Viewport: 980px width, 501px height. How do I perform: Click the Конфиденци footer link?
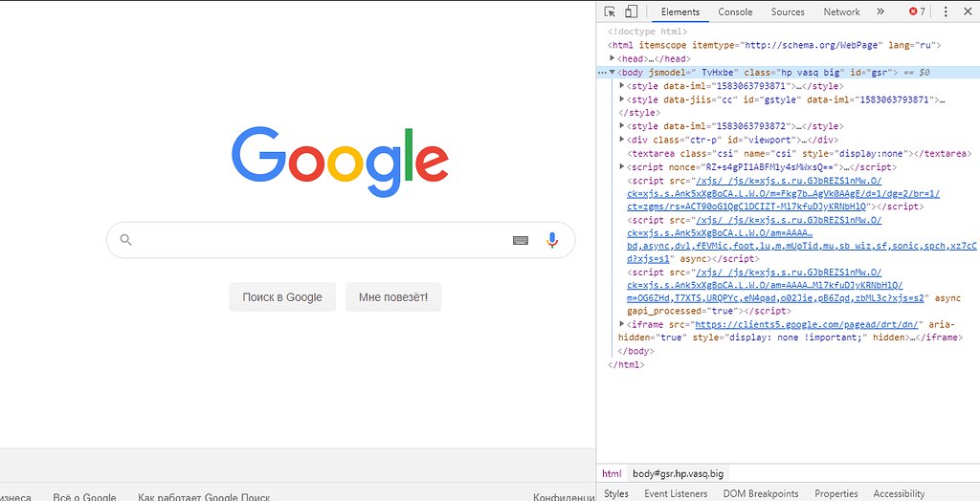564,497
